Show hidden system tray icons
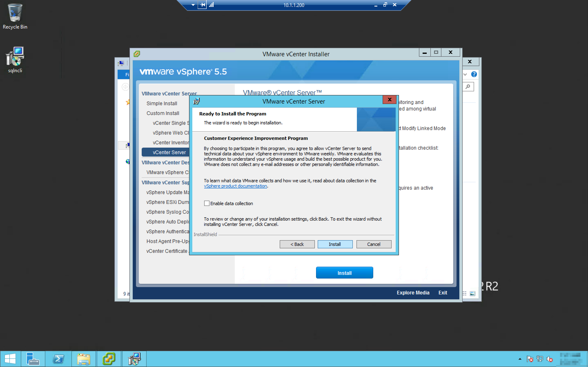The image size is (588, 367). pyautogui.click(x=520, y=359)
